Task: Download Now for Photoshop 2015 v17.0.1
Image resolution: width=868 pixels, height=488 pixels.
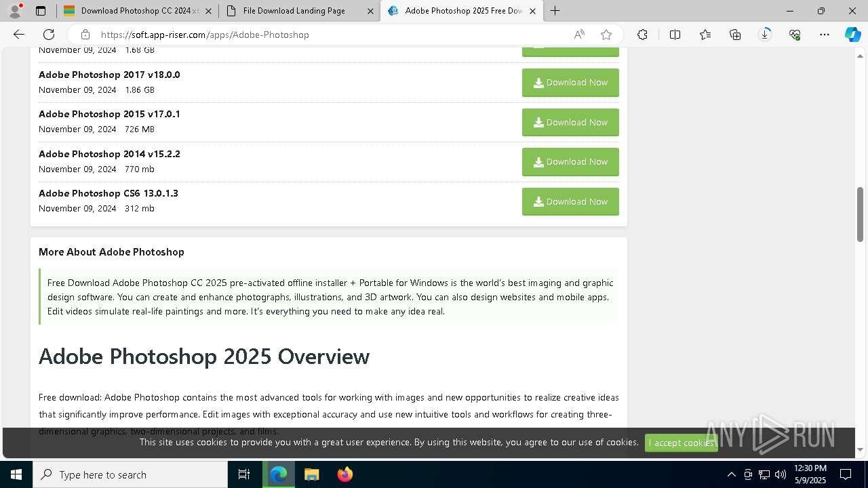Action: coord(570,123)
